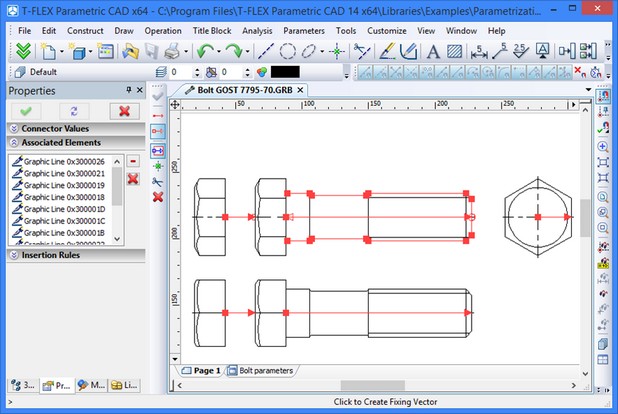The height and width of the screenshot is (414, 618).
Task: Open the Analysis menu
Action: (x=257, y=31)
